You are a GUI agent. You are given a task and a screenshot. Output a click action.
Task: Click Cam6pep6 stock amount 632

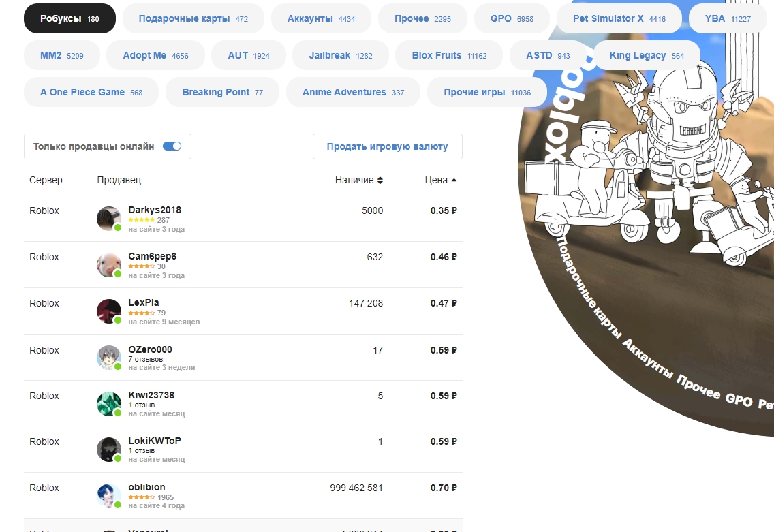click(x=375, y=257)
